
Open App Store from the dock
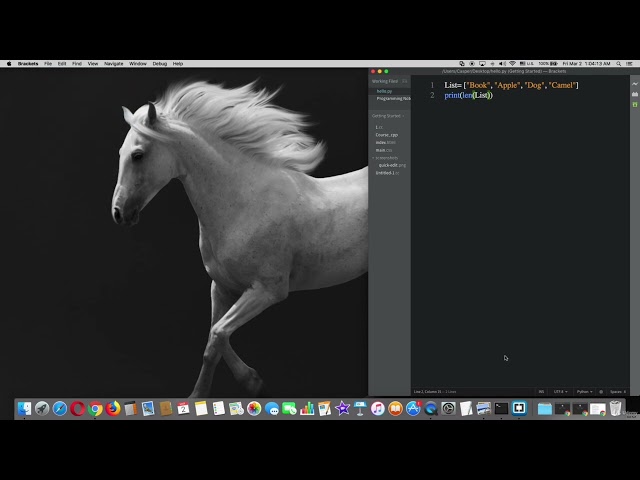(413, 408)
